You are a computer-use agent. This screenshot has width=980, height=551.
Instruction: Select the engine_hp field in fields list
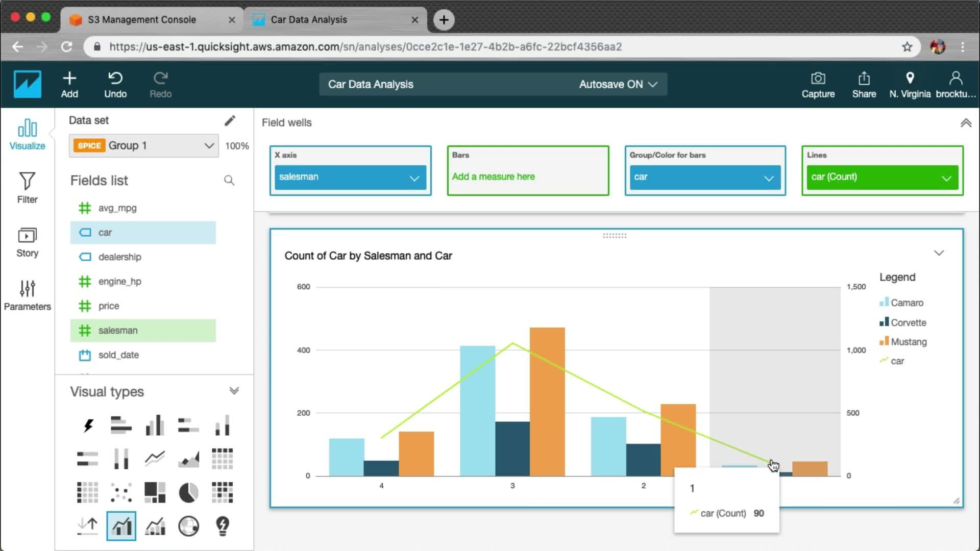pyautogui.click(x=119, y=281)
